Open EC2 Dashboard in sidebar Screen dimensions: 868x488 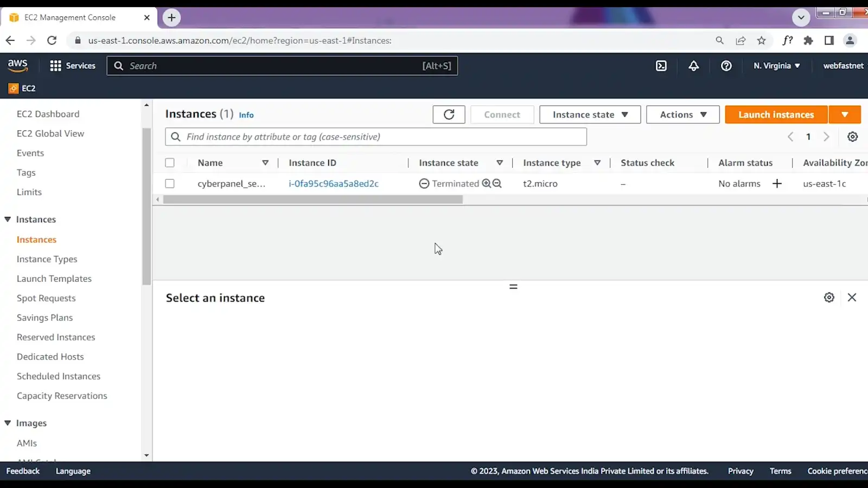point(48,114)
